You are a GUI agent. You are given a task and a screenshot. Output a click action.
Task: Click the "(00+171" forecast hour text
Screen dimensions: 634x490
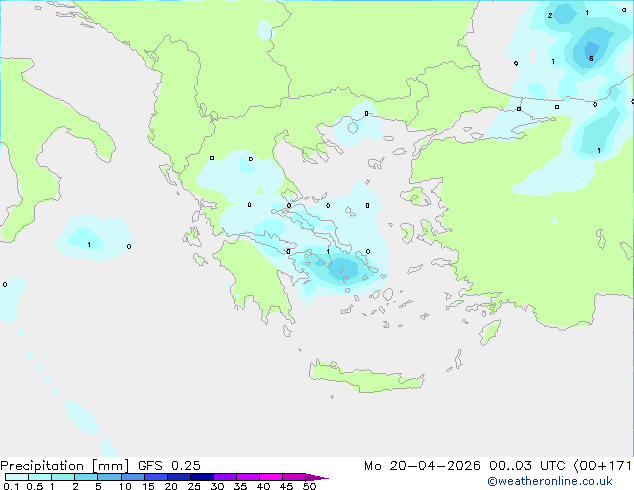tap(602, 466)
